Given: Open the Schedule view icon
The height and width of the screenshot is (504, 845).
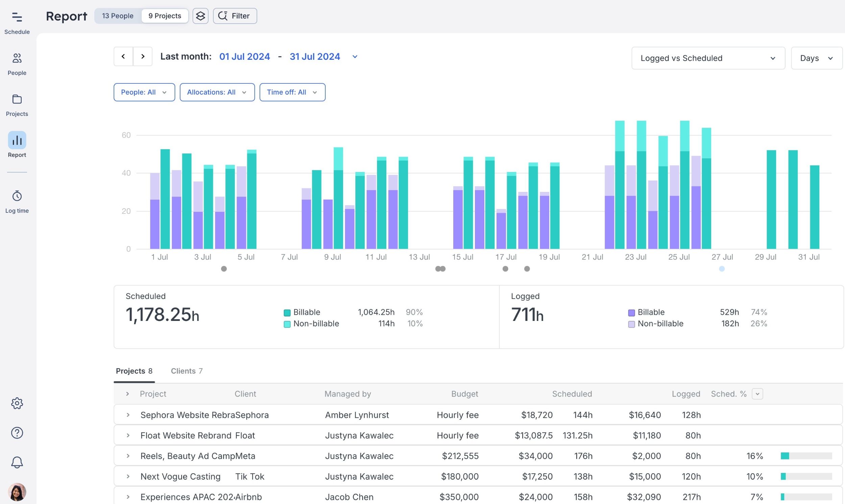Looking at the screenshot, I should coord(17,17).
